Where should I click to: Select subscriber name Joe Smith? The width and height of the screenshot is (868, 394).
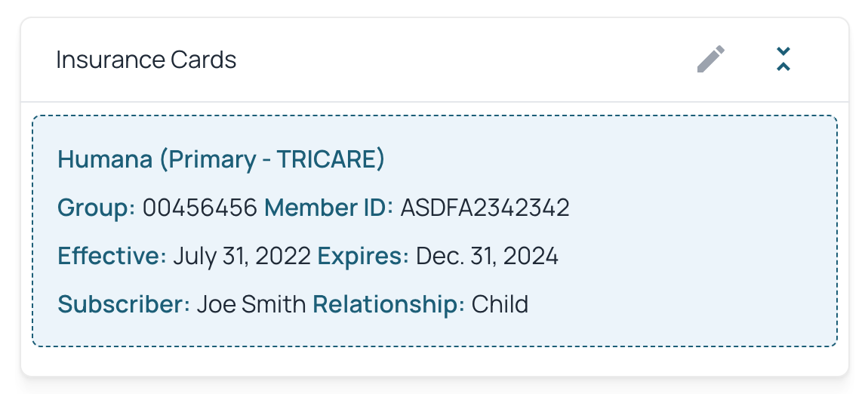251,304
